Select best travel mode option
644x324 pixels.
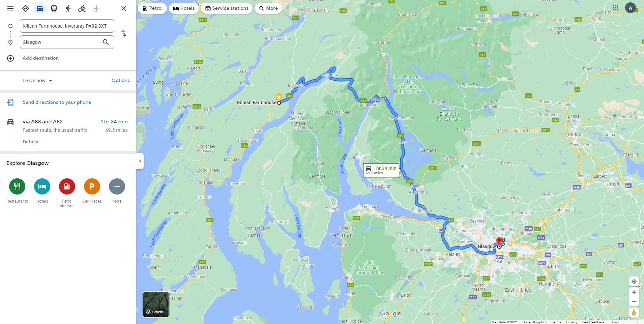coord(26,8)
